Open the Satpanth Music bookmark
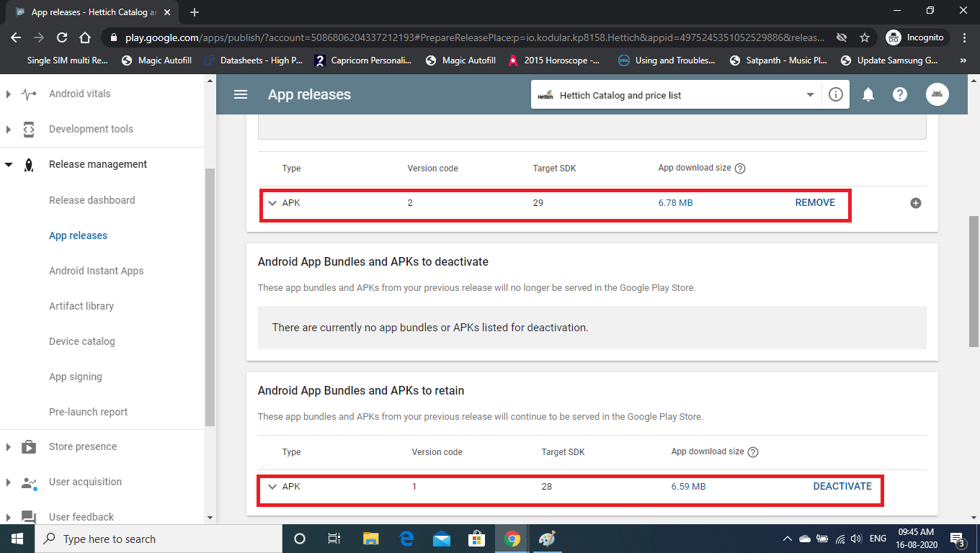The image size is (980, 553). click(x=780, y=60)
